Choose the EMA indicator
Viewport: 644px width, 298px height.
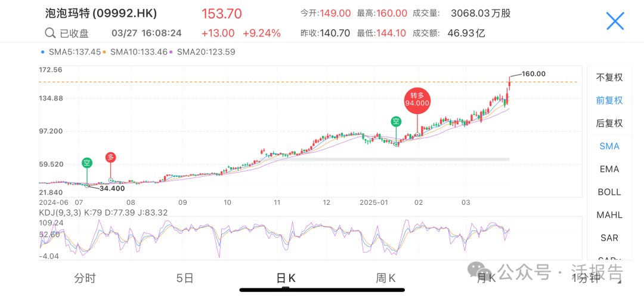(609, 169)
